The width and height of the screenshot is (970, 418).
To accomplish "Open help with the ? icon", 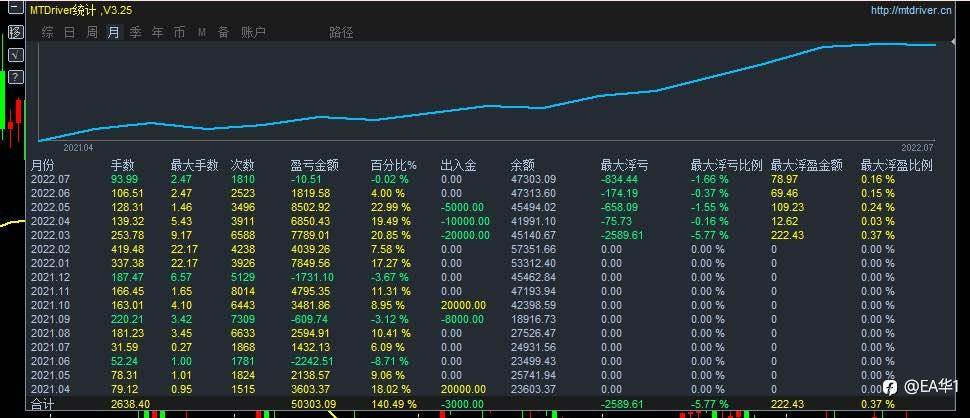I will click(15, 77).
